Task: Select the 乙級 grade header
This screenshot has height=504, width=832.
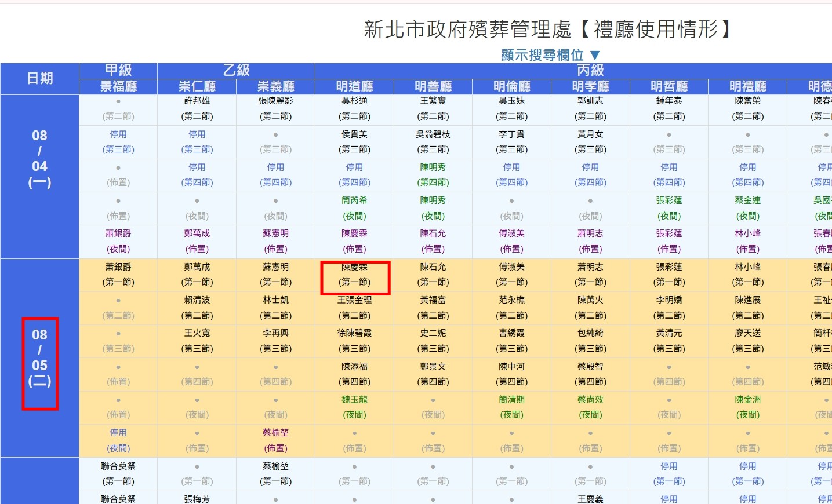Action: pyautogui.click(x=237, y=71)
